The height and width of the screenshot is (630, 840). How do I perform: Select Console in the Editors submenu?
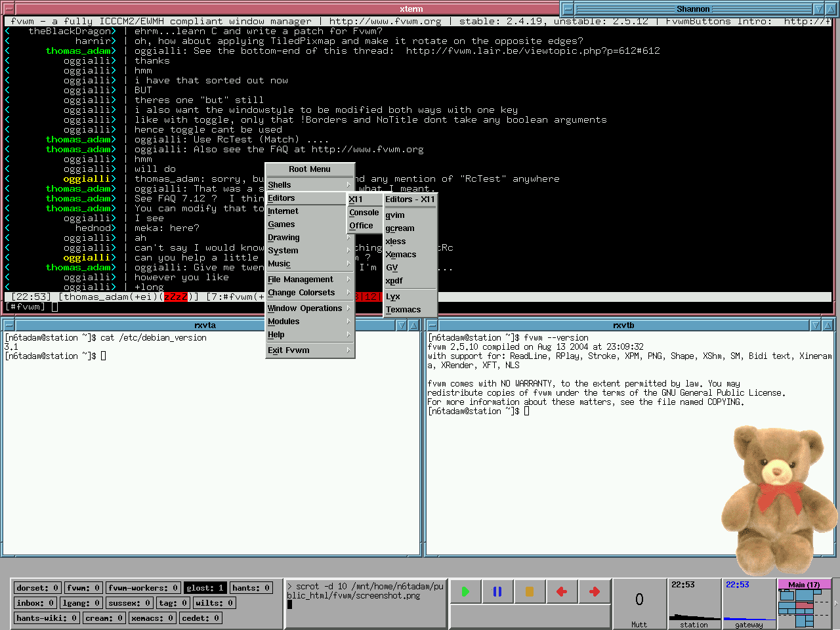(x=365, y=213)
